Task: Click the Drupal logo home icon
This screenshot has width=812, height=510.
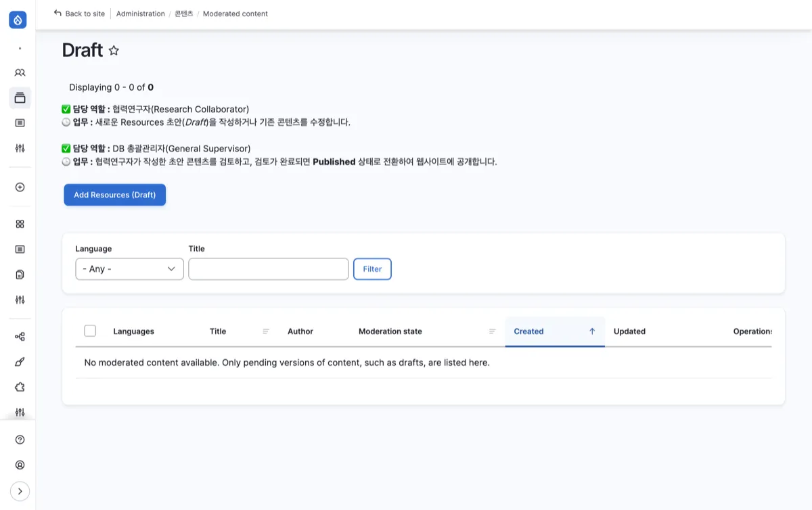Action: 18,20
